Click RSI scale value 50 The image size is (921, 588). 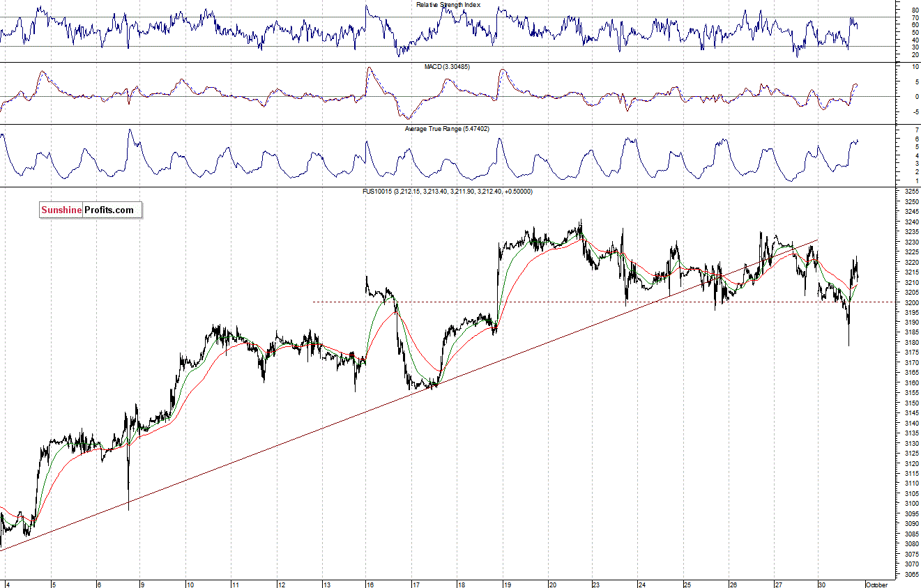pyautogui.click(x=914, y=32)
